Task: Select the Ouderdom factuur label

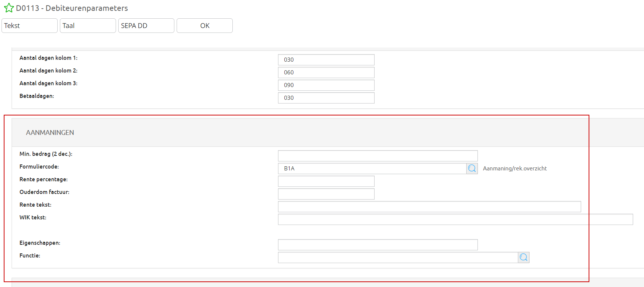Action: 45,192
